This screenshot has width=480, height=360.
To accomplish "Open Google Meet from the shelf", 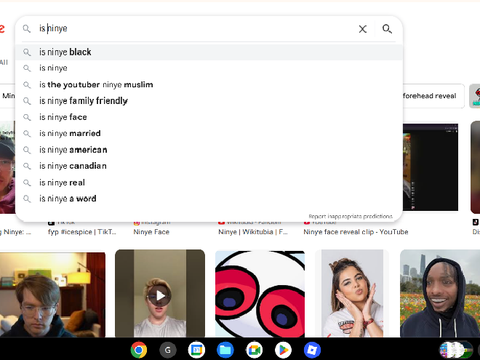I will coord(254,350).
